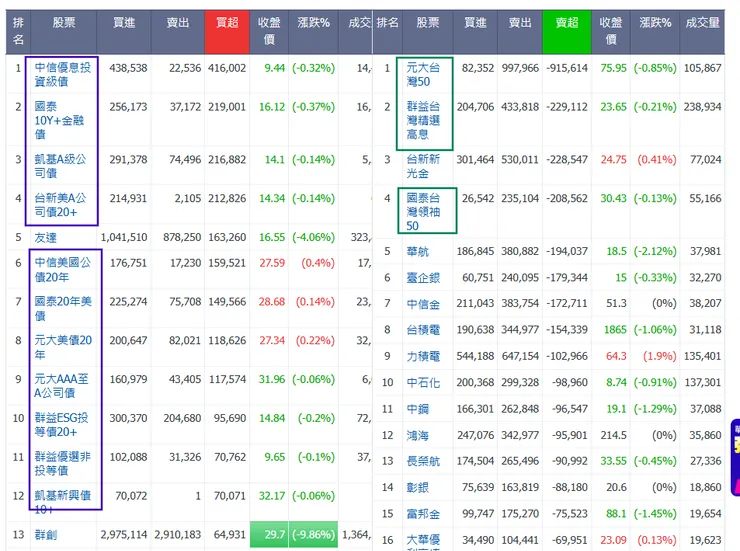
Task: Open the 台新新光金 stock link
Action: click(423, 166)
